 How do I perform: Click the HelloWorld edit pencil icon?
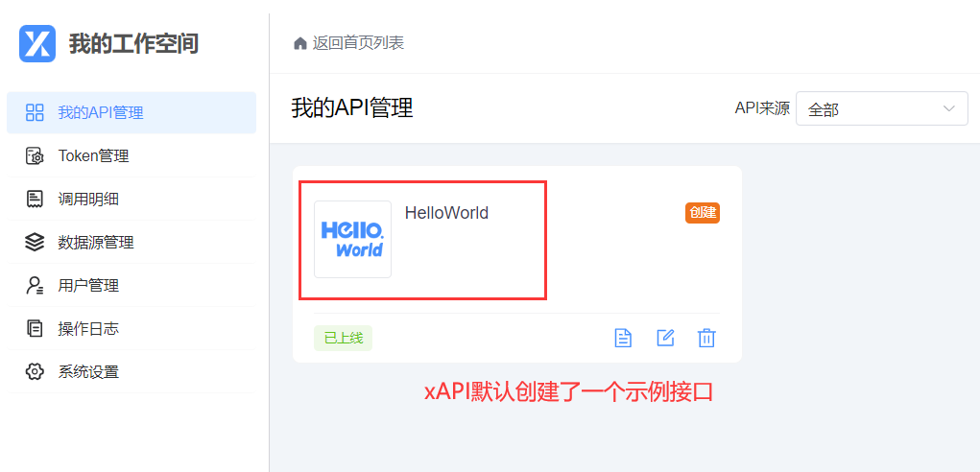click(x=665, y=338)
